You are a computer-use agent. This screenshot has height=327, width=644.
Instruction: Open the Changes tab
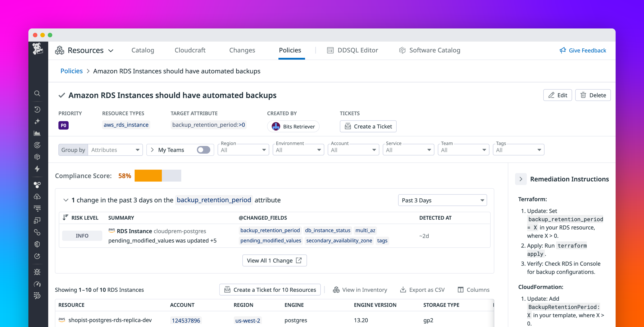(x=242, y=50)
